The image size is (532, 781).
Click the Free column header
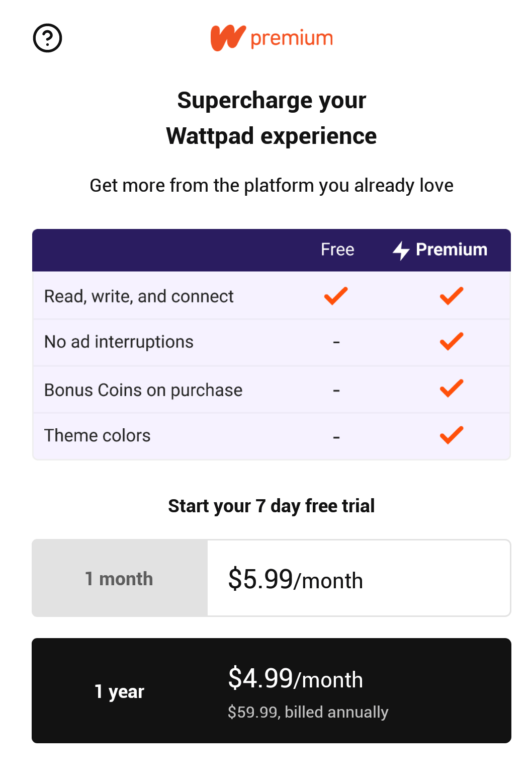point(337,250)
